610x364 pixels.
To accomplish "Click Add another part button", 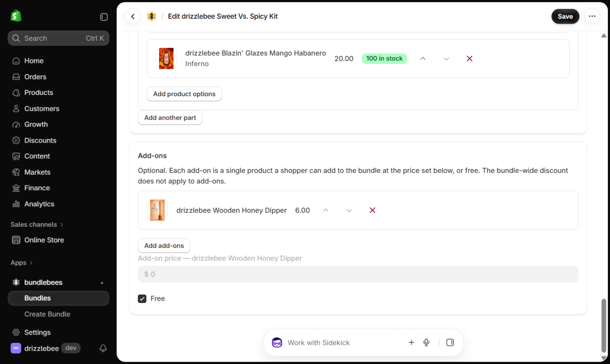I will click(x=170, y=117).
